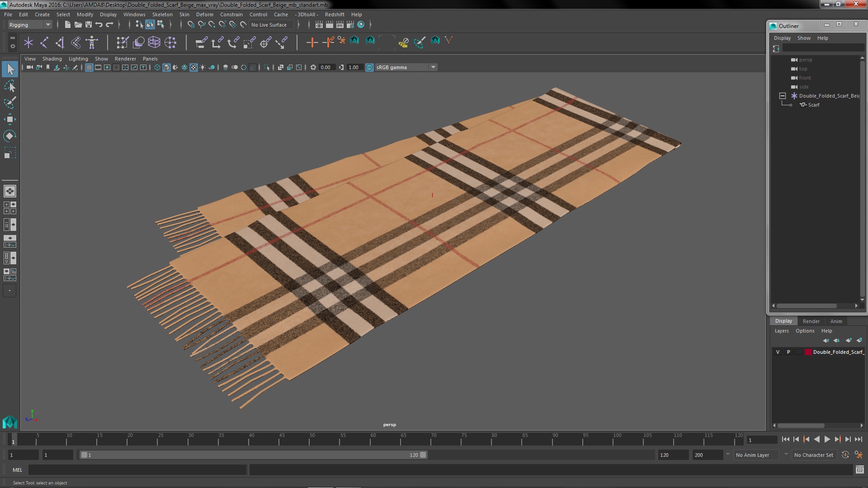Screen dimensions: 868x488
Task: Toggle isolate select in viewport toolbar
Action: pyautogui.click(x=267, y=67)
